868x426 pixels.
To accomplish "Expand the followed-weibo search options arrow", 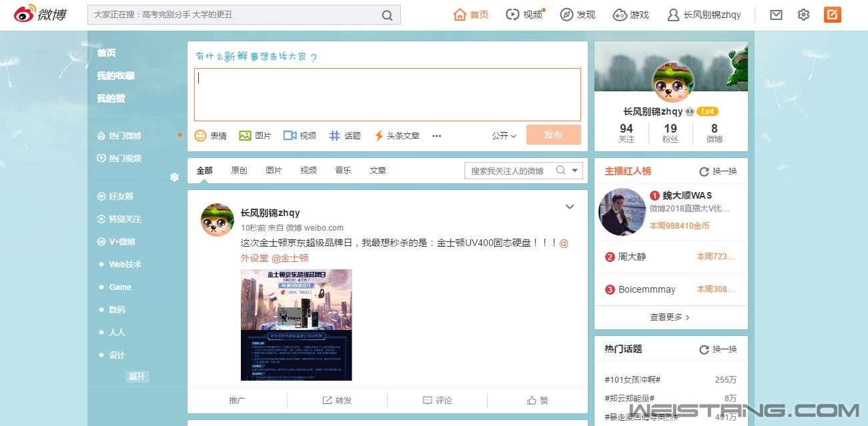I will click(575, 170).
